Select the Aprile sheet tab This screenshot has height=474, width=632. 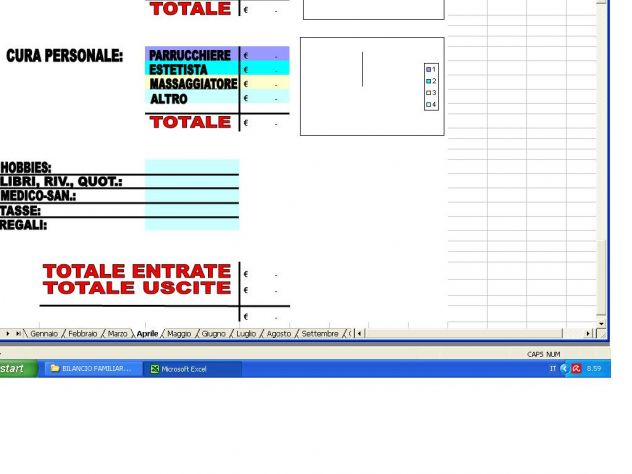148,334
